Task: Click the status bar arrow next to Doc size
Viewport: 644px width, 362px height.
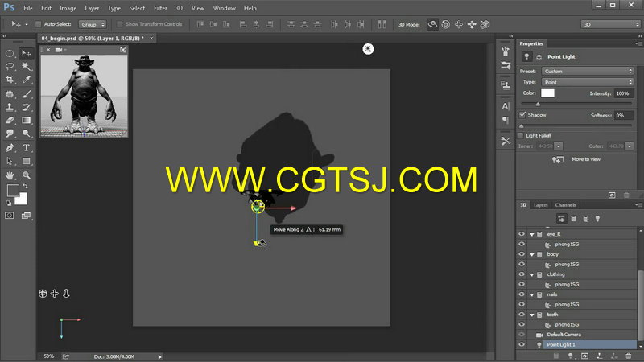Action: [159, 356]
